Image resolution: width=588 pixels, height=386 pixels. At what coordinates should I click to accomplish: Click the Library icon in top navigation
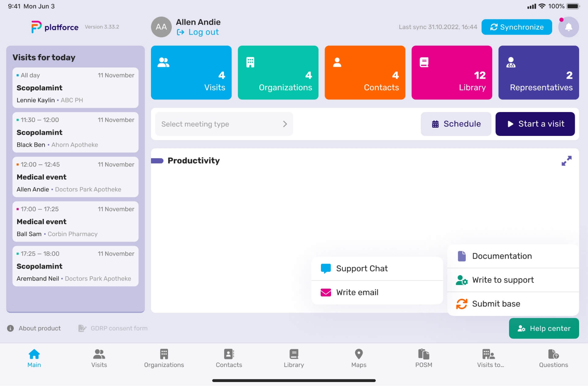(x=452, y=72)
